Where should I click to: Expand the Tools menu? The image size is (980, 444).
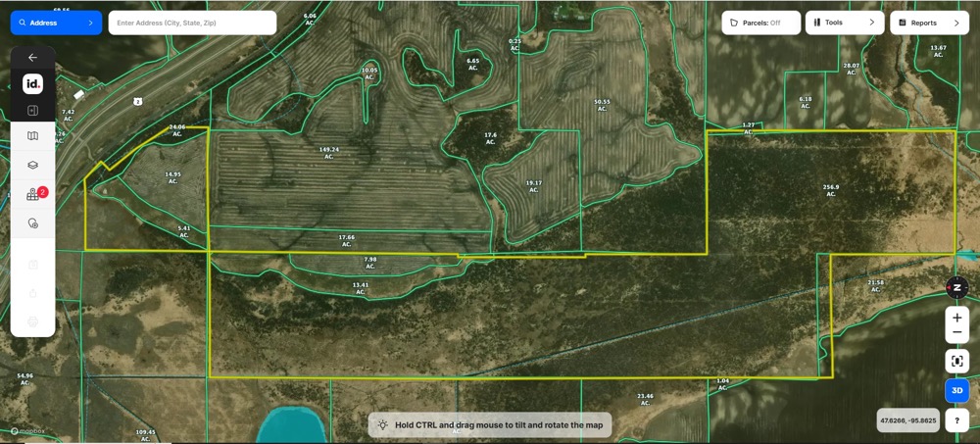pyautogui.click(x=844, y=23)
